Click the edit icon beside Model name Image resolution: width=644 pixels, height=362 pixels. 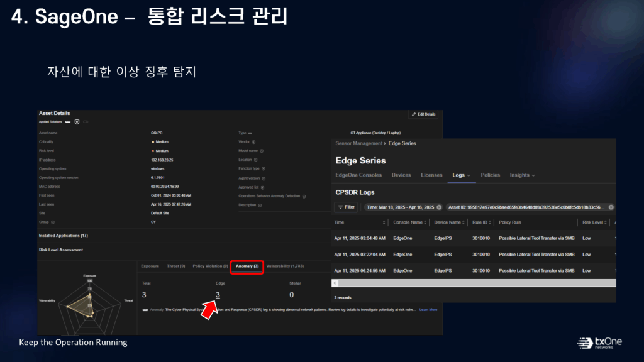[x=262, y=151]
